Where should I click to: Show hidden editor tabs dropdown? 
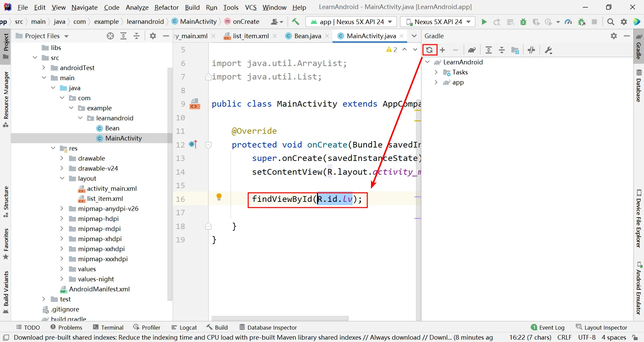pyautogui.click(x=414, y=36)
